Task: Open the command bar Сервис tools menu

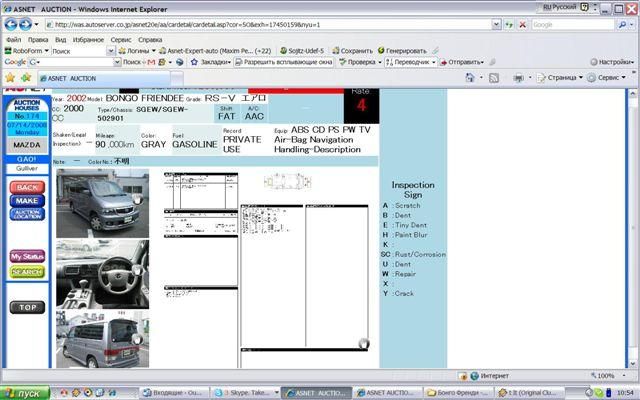Action: point(606,78)
